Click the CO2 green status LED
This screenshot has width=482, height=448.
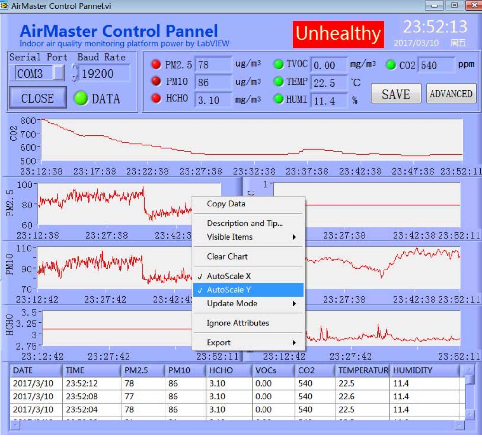coord(391,65)
